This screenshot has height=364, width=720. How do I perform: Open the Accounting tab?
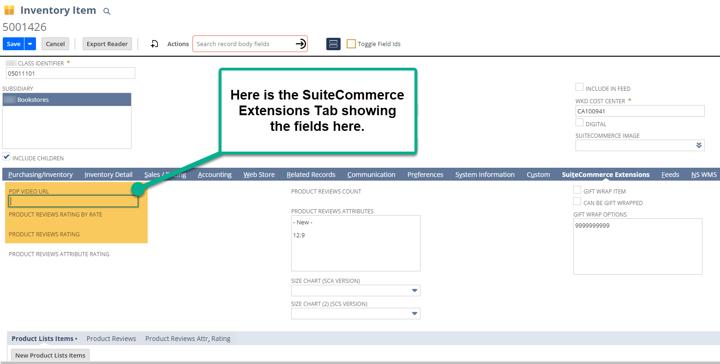click(214, 174)
